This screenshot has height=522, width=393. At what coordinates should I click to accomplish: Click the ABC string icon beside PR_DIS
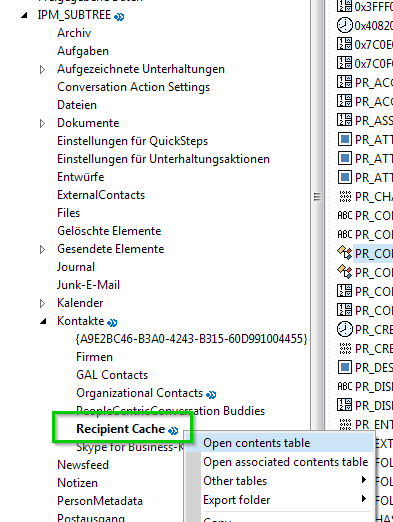point(344,386)
